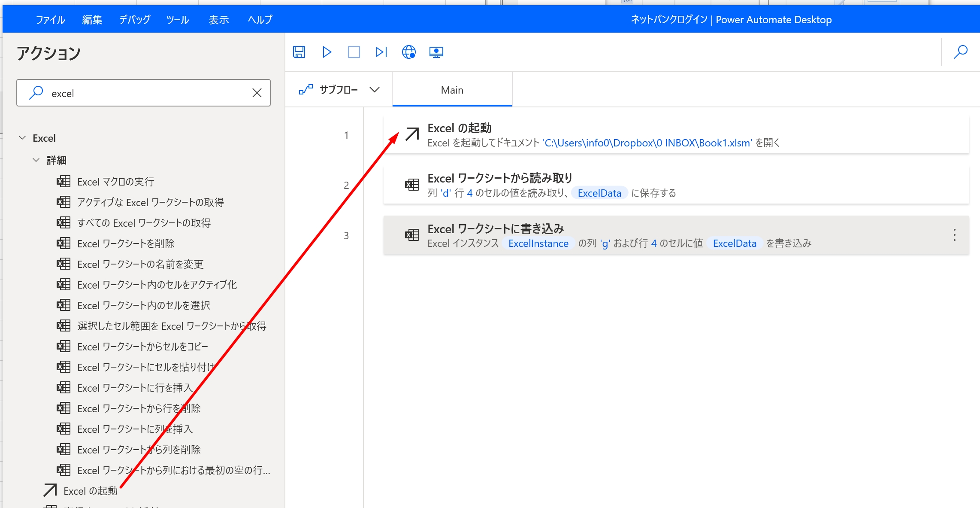Image resolution: width=980 pixels, height=508 pixels.
Task: Clear the actions search box with the X
Action: [x=257, y=93]
